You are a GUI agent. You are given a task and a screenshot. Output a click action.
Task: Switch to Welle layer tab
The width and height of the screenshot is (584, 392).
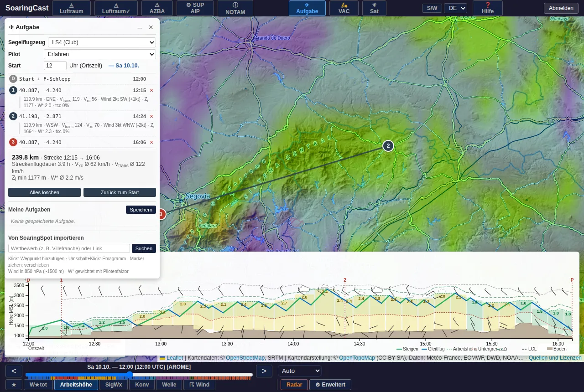coord(169,385)
